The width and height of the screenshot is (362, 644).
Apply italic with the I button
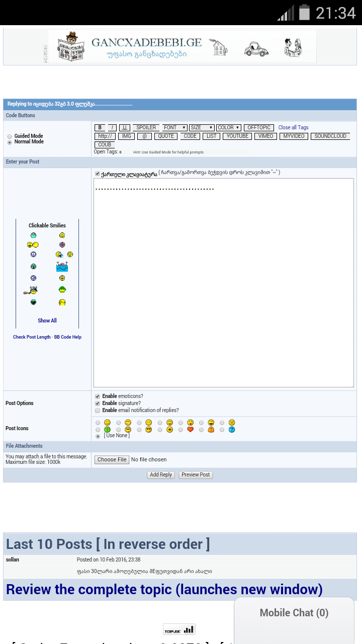[x=113, y=128]
